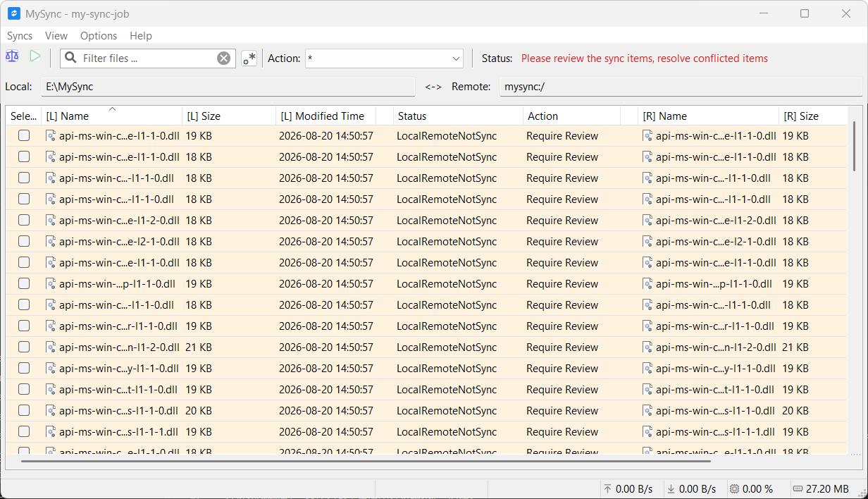
Task: Click the magnifier icon in the filter box
Action: click(x=70, y=58)
